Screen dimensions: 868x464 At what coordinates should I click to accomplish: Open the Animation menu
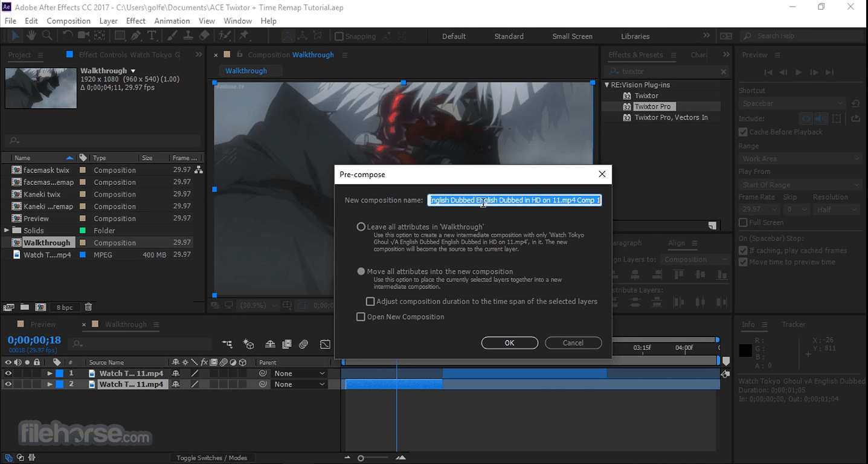(x=172, y=21)
